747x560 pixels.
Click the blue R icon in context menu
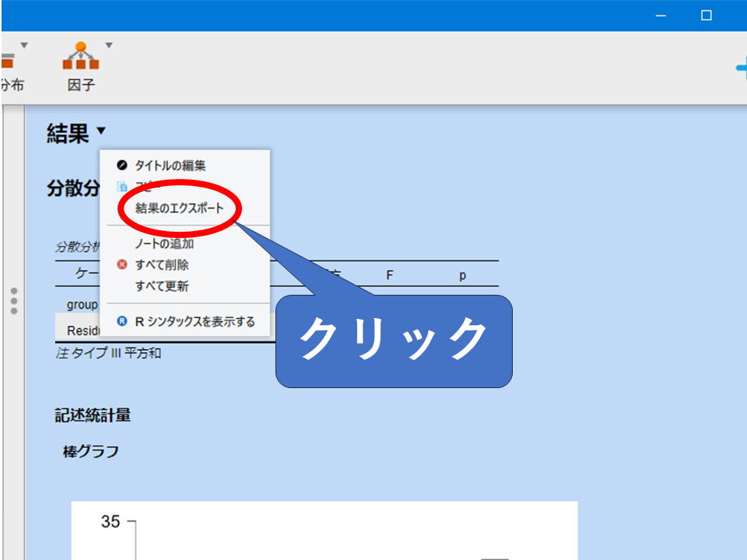[121, 321]
